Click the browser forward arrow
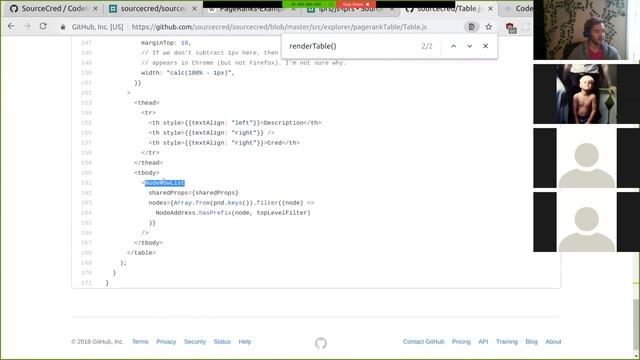The width and height of the screenshot is (640, 360). point(27,27)
